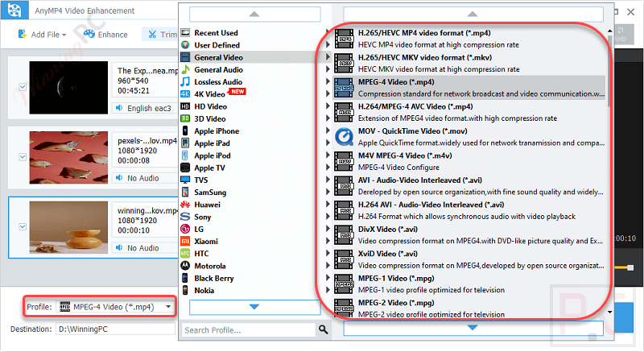Select the moon video thumbnail

coord(68,88)
